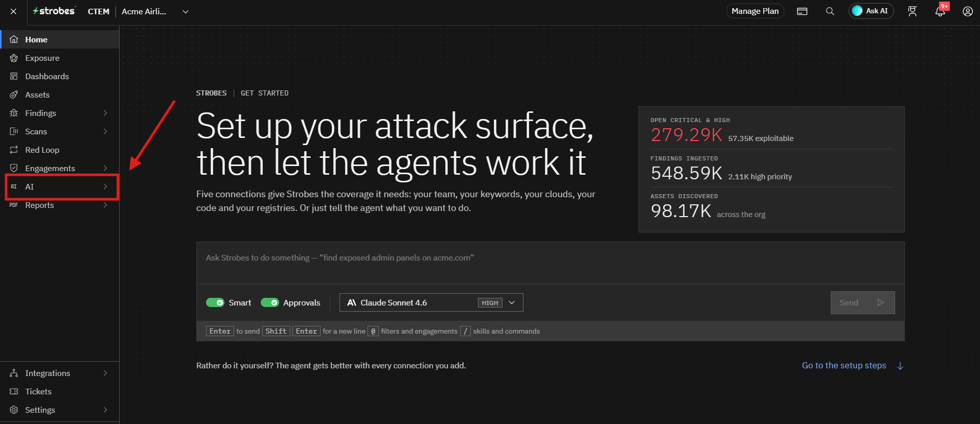Screen dimensions: 980x424
Task: Open the billing card icon in top bar
Action: (x=802, y=11)
